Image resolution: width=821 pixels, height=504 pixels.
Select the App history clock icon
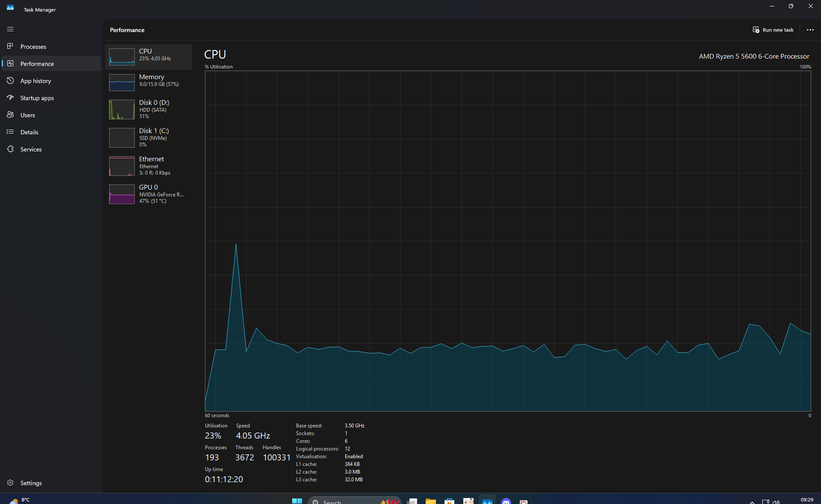click(x=10, y=80)
